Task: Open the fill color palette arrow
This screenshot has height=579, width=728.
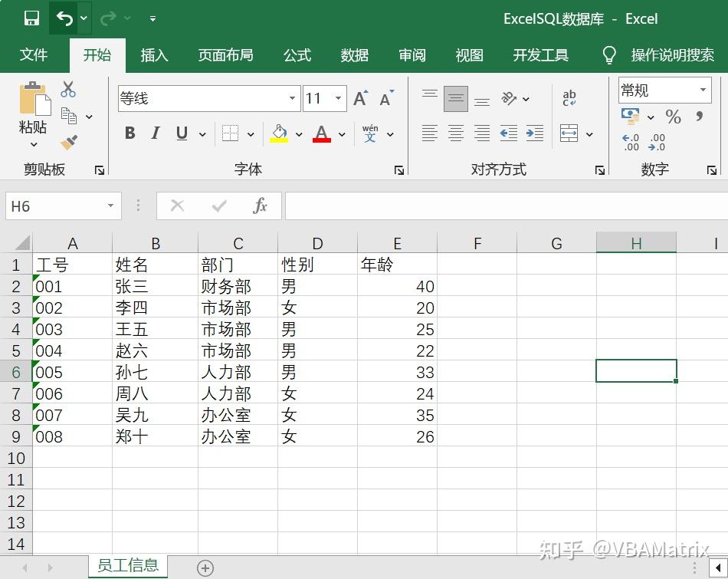Action: [299, 134]
